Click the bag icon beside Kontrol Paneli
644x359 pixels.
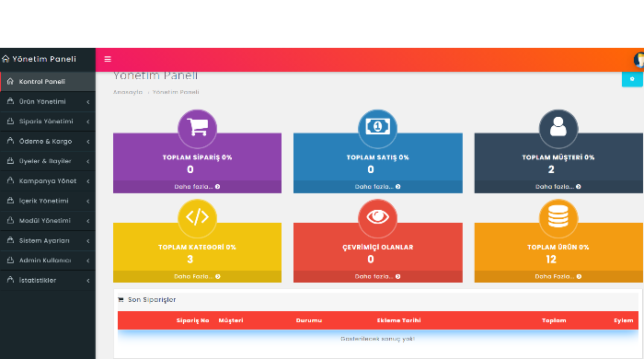click(10, 81)
